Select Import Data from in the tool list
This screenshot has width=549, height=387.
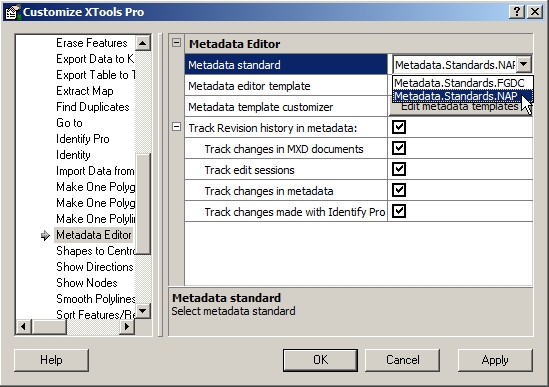coord(95,171)
